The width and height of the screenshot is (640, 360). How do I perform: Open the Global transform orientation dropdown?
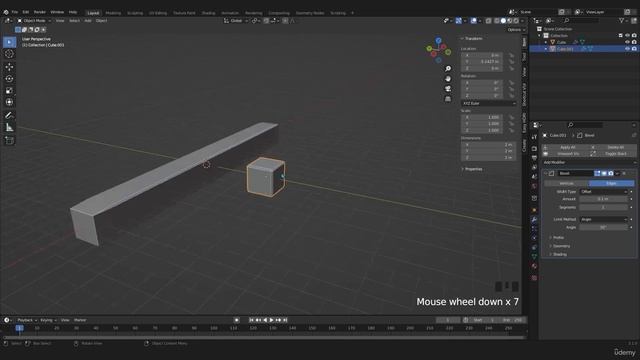236,21
